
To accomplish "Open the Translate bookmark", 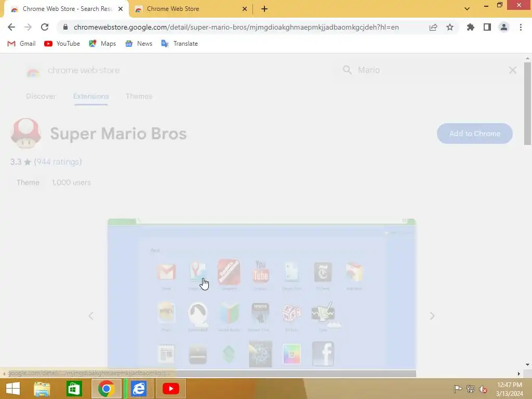I will [x=179, y=44].
